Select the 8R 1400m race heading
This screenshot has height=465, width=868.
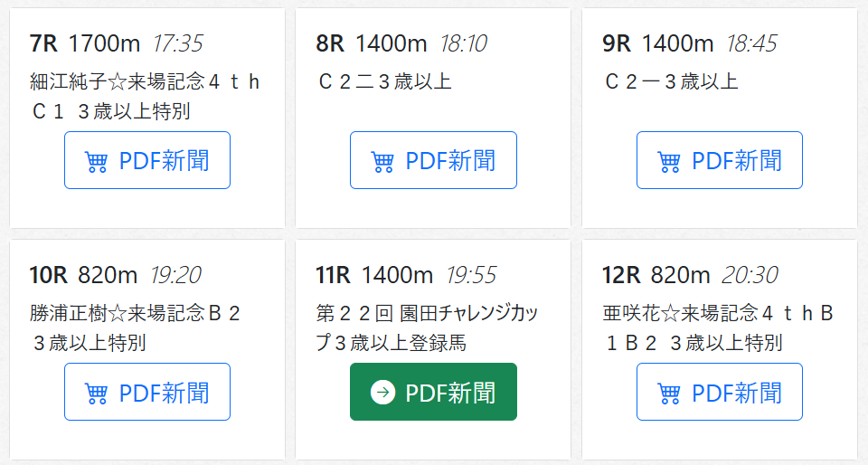pos(371,43)
